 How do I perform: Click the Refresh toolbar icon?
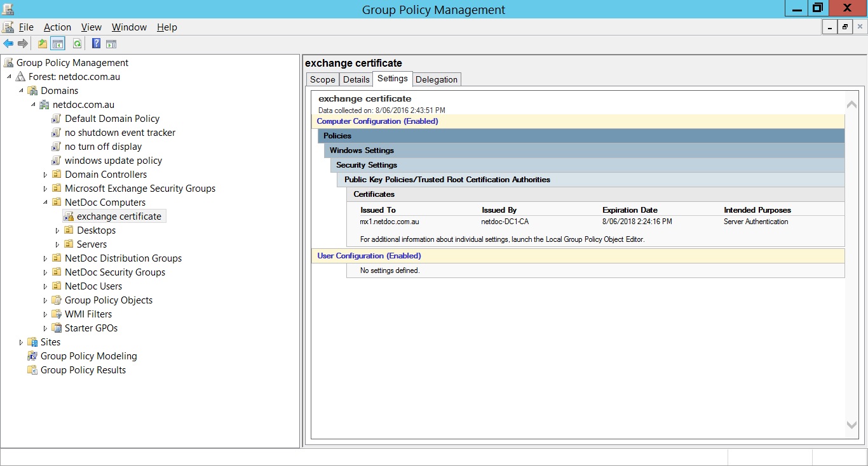tap(77, 44)
